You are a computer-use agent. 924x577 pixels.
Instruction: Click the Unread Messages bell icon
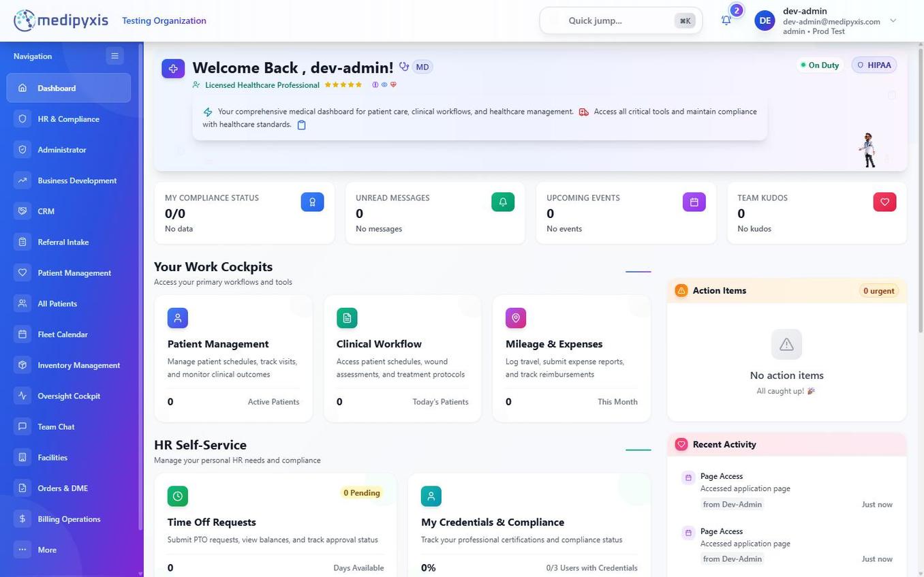tap(503, 202)
